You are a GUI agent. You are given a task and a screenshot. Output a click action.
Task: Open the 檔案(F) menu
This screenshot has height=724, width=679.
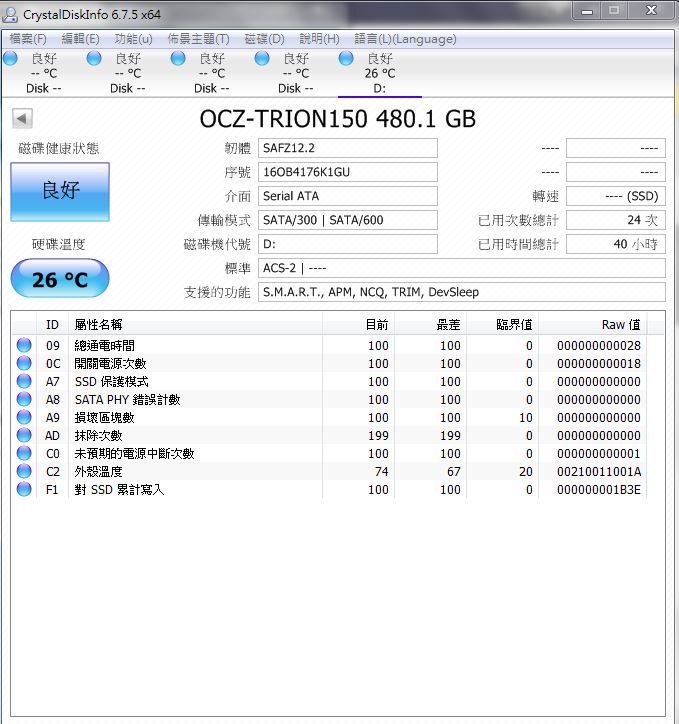pos(28,39)
